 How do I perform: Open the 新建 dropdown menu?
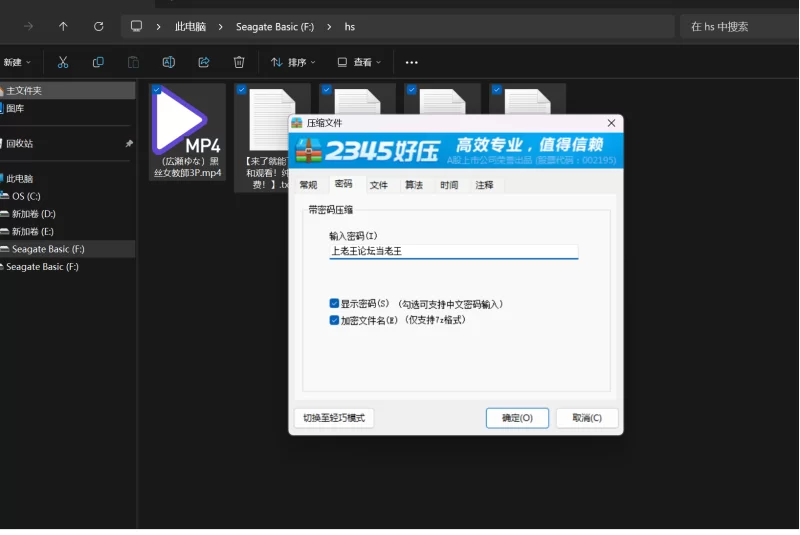tap(18, 62)
